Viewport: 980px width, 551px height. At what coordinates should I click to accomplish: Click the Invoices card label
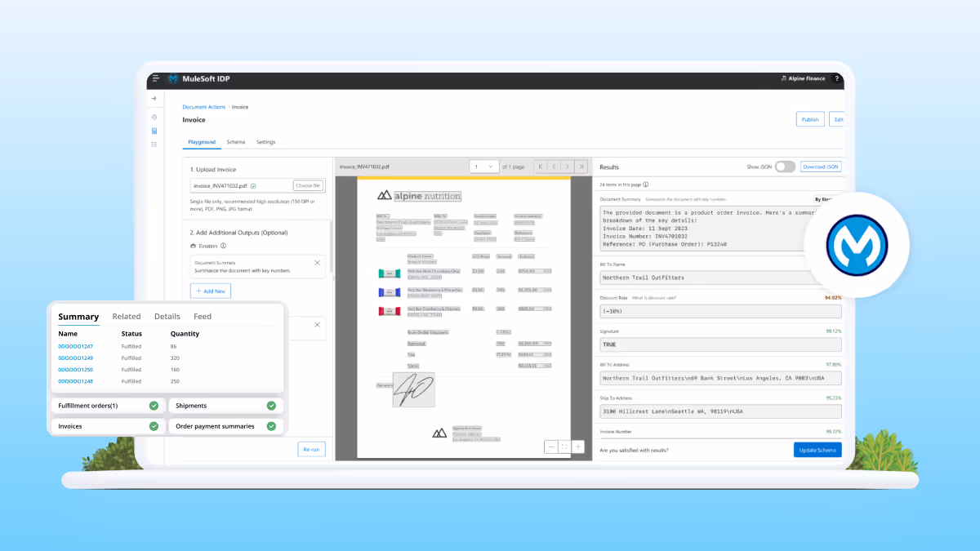[69, 426]
